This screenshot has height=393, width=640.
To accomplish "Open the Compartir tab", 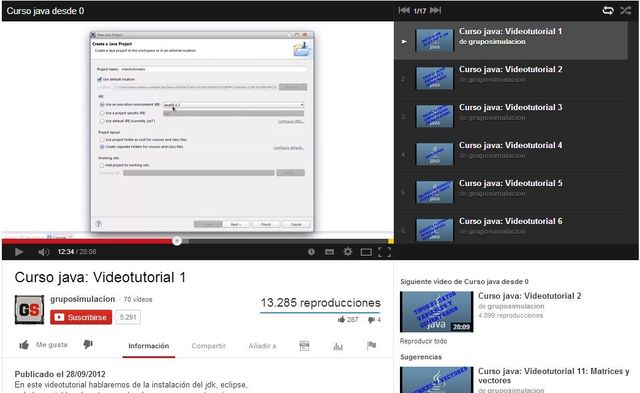I will tap(209, 346).
